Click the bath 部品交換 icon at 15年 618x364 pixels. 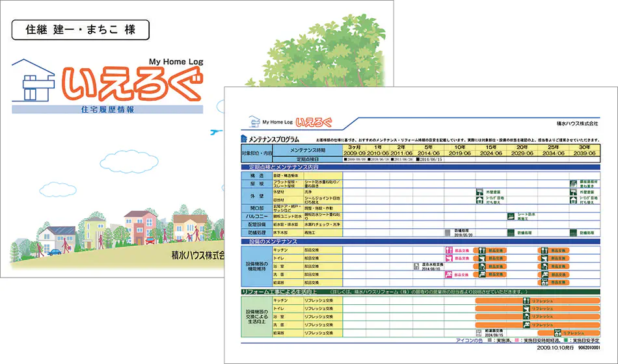pos(481,266)
